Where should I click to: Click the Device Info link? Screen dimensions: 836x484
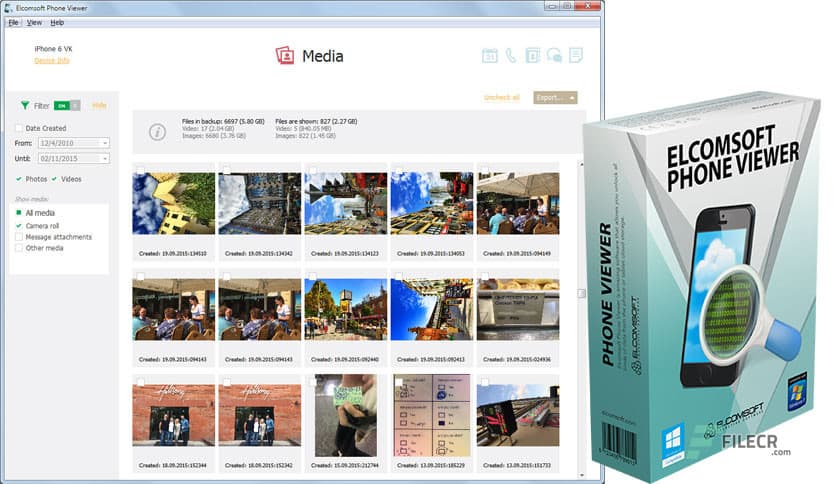click(52, 60)
